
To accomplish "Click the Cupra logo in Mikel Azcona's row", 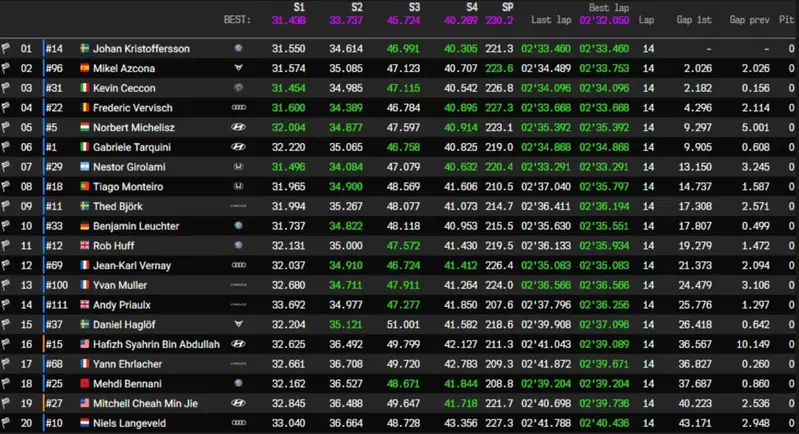I will tap(238, 68).
